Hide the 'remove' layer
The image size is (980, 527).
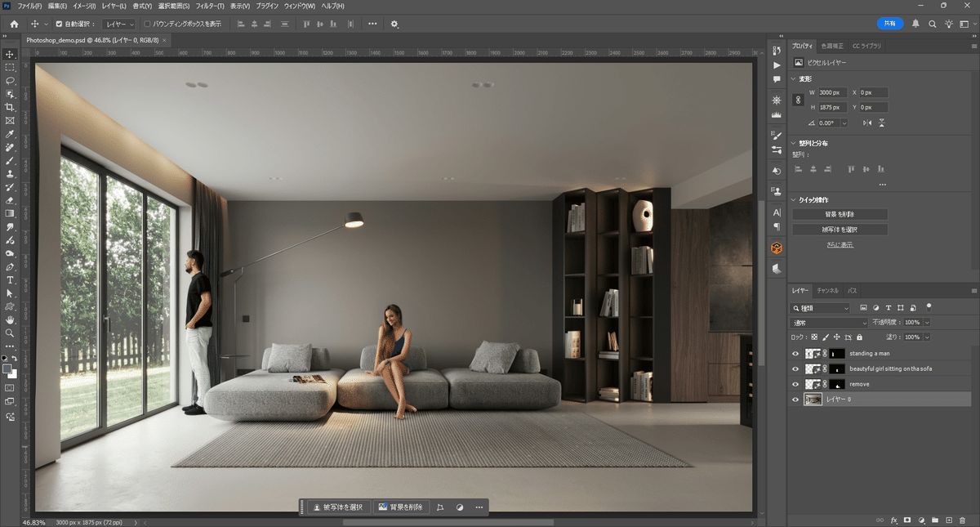(795, 384)
